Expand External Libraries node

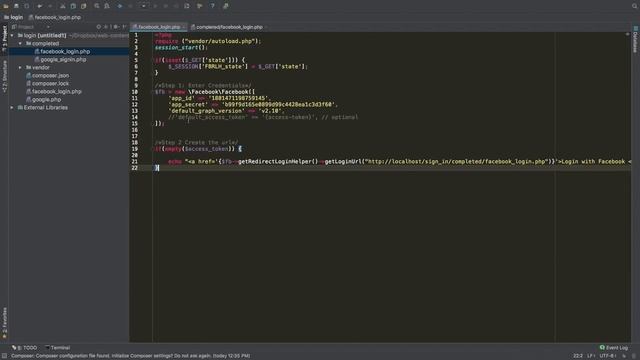pyautogui.click(x=12, y=108)
